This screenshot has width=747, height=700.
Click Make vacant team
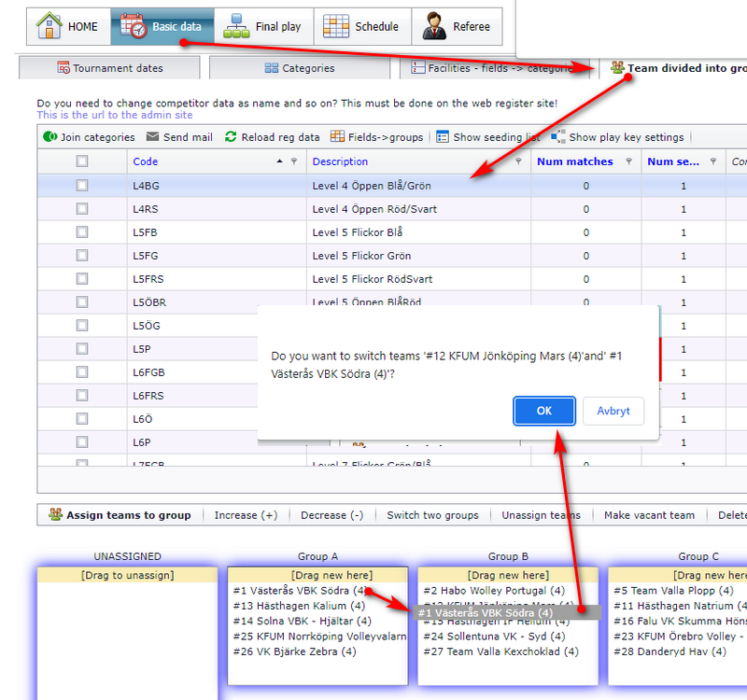pyautogui.click(x=649, y=515)
